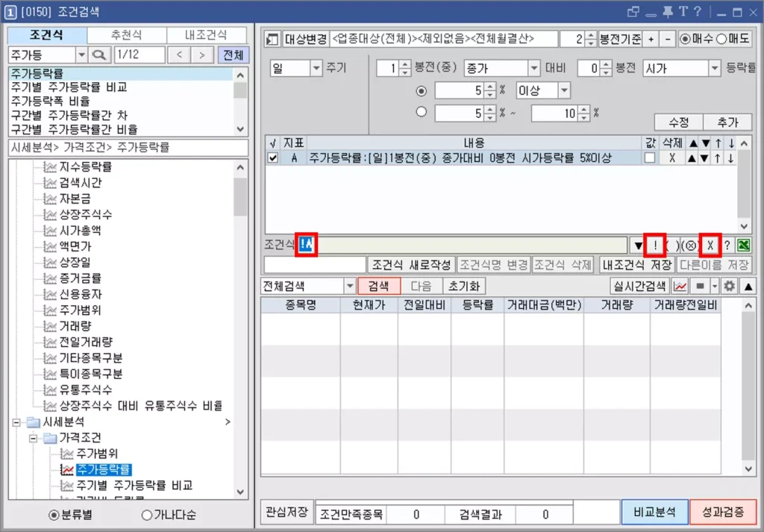
Task: Insert parentheses with the ( ) button
Action: pos(672,245)
